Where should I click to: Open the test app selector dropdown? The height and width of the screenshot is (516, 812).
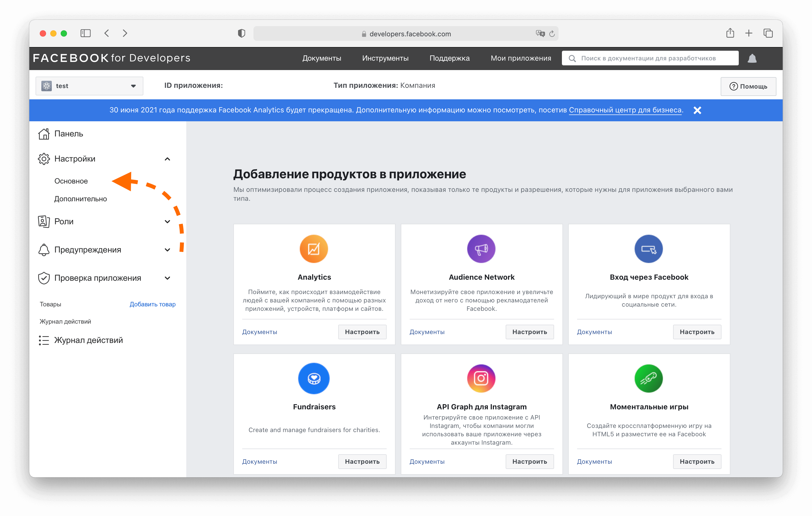89,86
